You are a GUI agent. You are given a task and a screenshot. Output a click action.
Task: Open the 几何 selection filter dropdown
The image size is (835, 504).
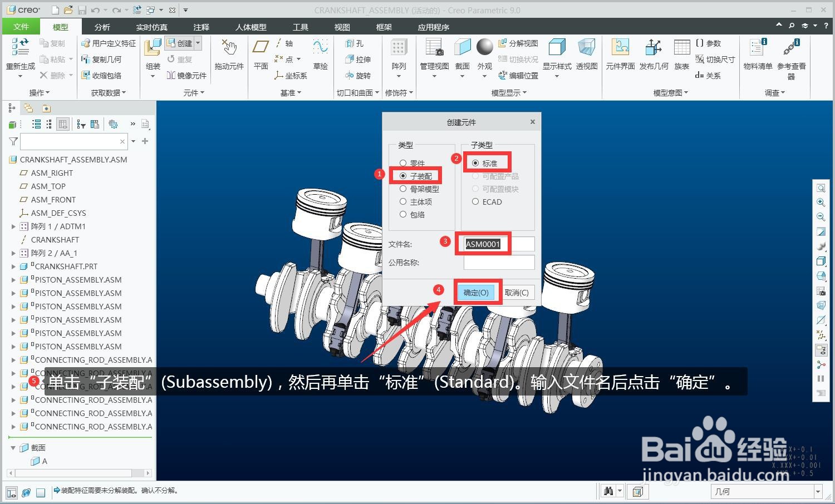coord(818,492)
